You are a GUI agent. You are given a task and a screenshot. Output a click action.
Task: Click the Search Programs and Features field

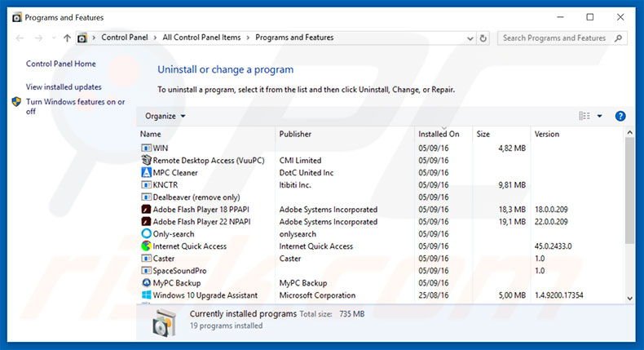tap(562, 38)
